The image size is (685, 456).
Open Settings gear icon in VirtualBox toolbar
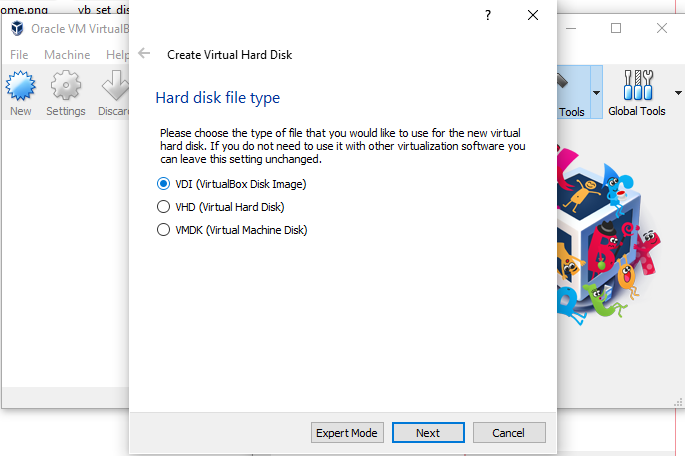click(66, 86)
